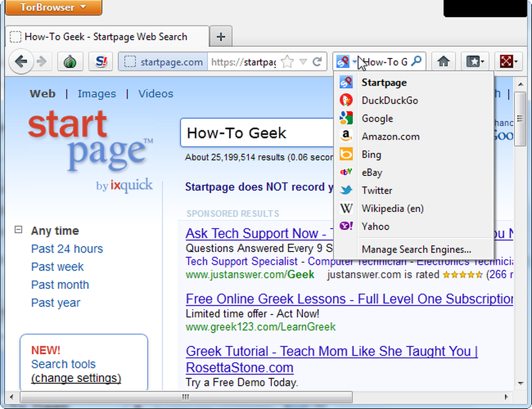This screenshot has width=532, height=409.
Task: Click the scroll right arrow
Action: 506,397
